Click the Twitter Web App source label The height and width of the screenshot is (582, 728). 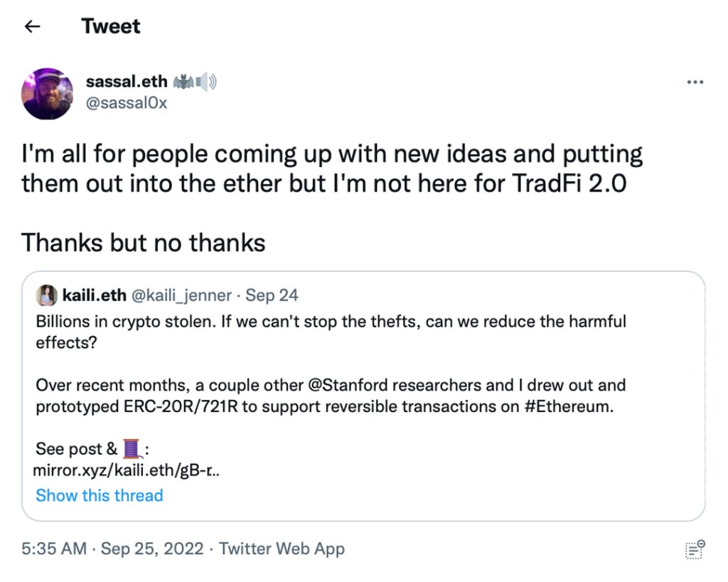(282, 549)
